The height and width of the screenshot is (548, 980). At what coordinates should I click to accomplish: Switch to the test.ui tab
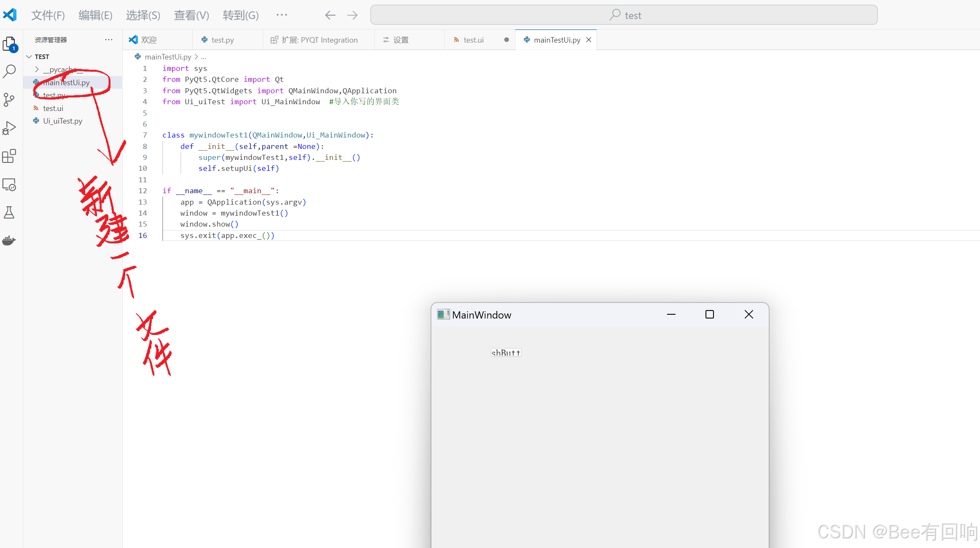[x=473, y=40]
